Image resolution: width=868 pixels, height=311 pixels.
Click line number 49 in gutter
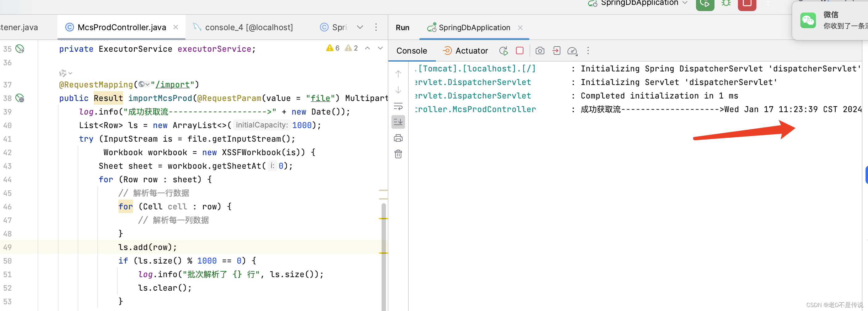[x=7, y=247]
